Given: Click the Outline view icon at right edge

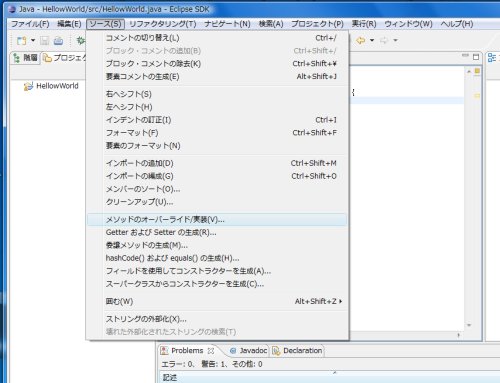Looking at the screenshot, I should pyautogui.click(x=492, y=57).
